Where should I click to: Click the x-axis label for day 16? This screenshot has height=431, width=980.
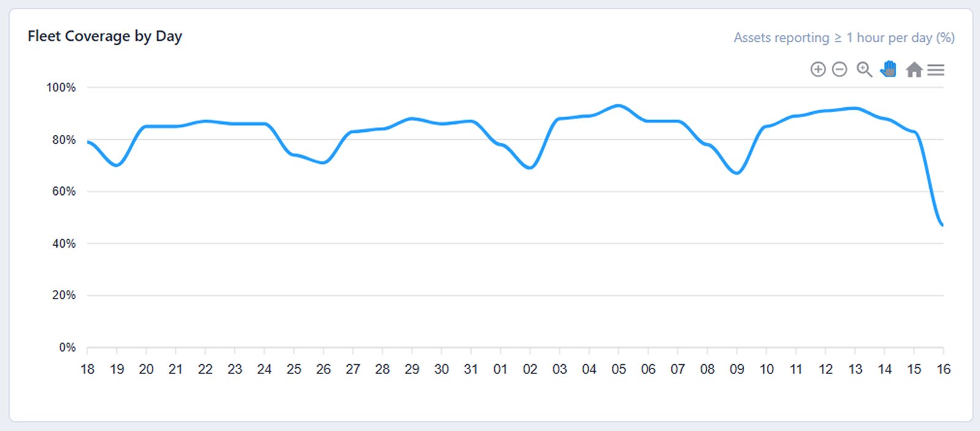(x=943, y=369)
